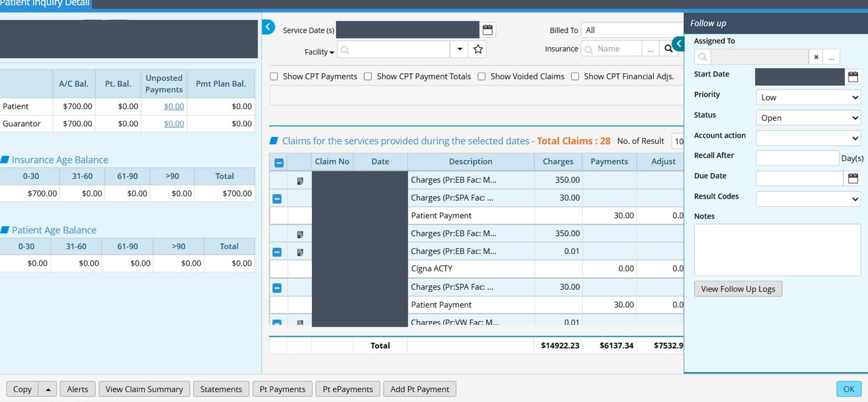868x402 pixels.
Task: Click the Recall After days field
Action: click(x=797, y=158)
